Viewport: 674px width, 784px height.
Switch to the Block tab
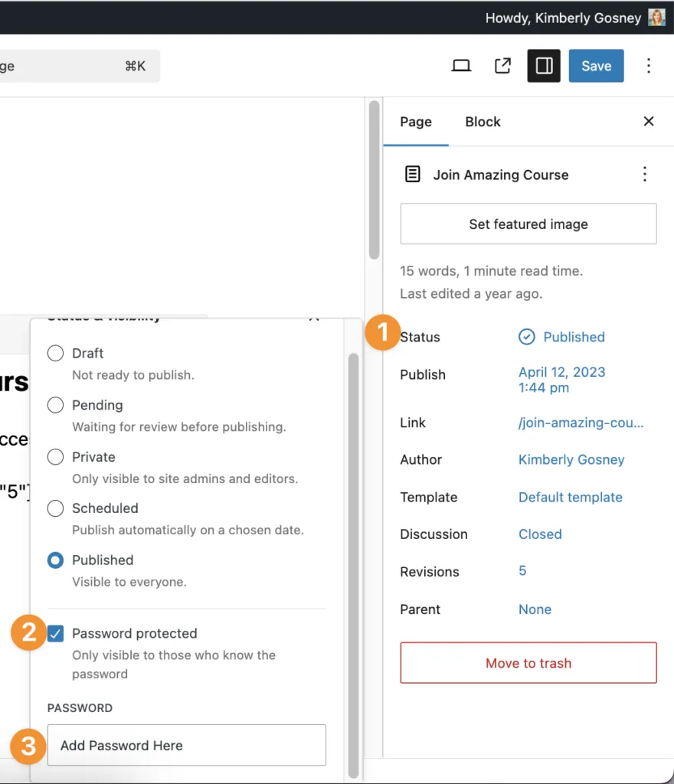483,122
